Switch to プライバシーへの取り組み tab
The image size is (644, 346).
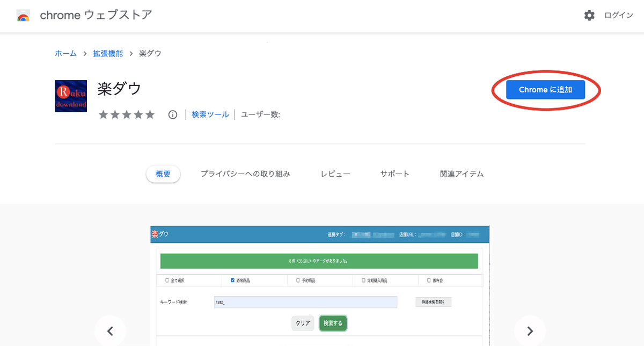click(245, 174)
